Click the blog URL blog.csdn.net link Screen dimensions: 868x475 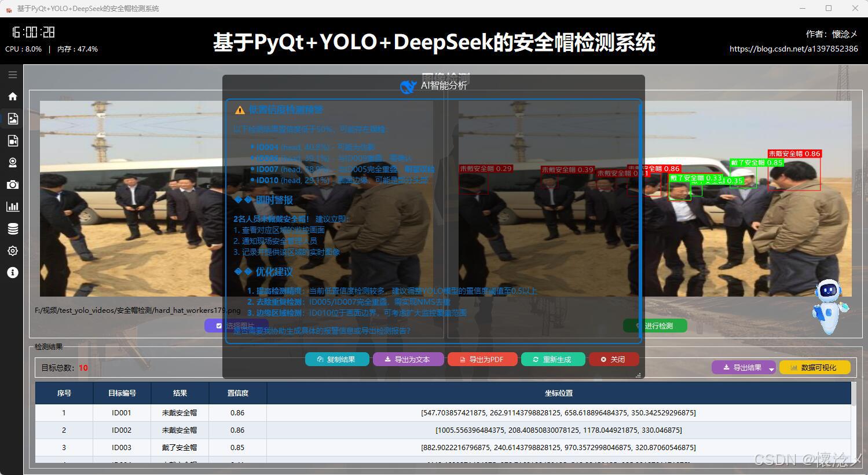(793, 49)
